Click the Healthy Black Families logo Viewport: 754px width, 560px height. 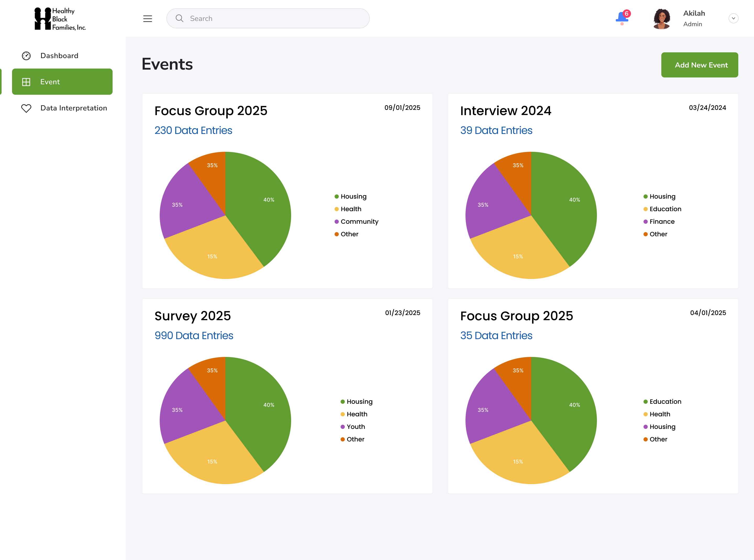coord(60,19)
